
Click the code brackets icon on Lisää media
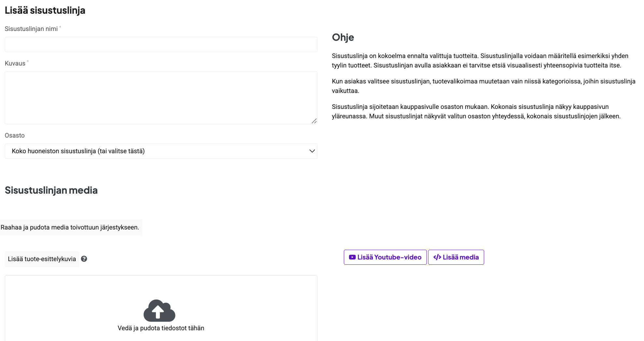tap(437, 257)
